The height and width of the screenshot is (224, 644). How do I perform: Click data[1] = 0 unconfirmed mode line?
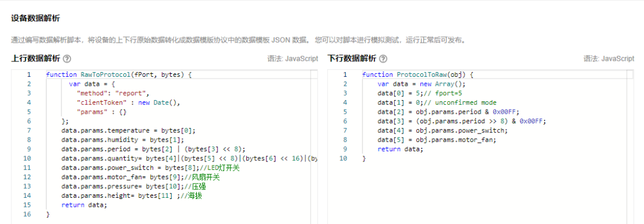[x=437, y=102]
